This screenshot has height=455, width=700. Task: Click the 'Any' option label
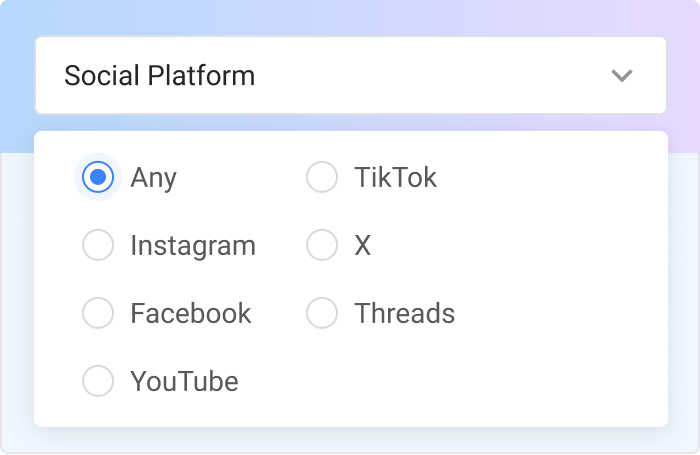153,178
